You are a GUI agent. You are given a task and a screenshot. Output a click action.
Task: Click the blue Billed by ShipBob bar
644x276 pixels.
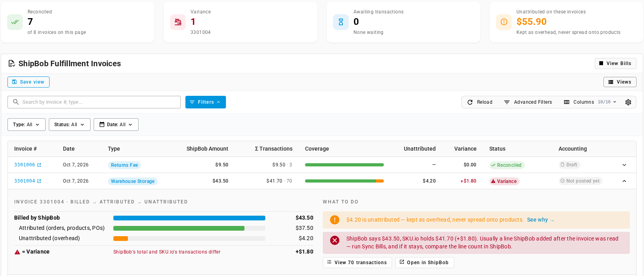click(x=189, y=218)
